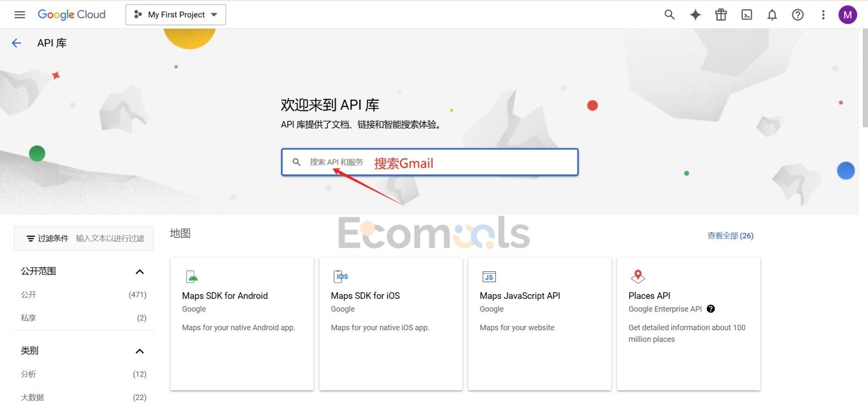Filter by 公开 visibility

[84, 295]
